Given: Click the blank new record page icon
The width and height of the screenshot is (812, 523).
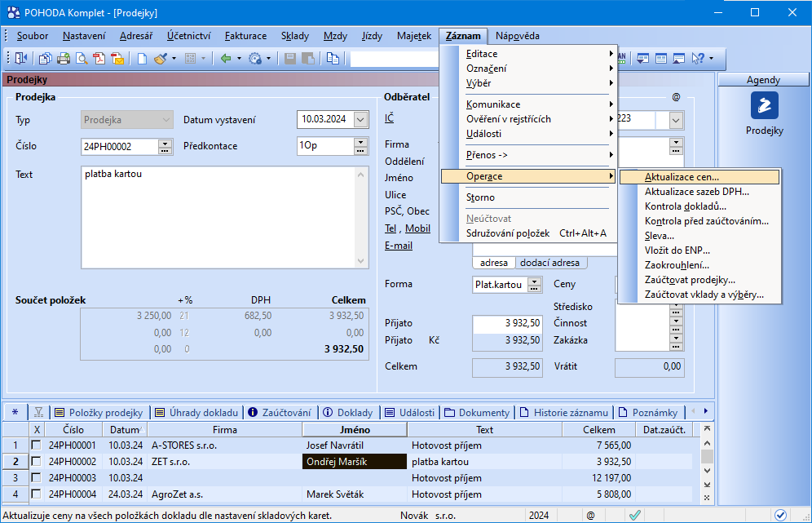Looking at the screenshot, I should click(142, 59).
